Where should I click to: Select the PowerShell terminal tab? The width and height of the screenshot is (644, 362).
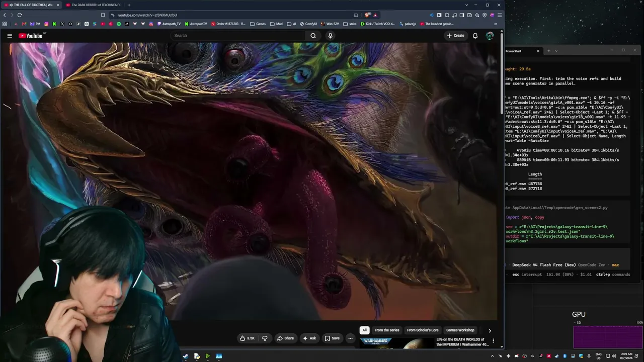522,51
